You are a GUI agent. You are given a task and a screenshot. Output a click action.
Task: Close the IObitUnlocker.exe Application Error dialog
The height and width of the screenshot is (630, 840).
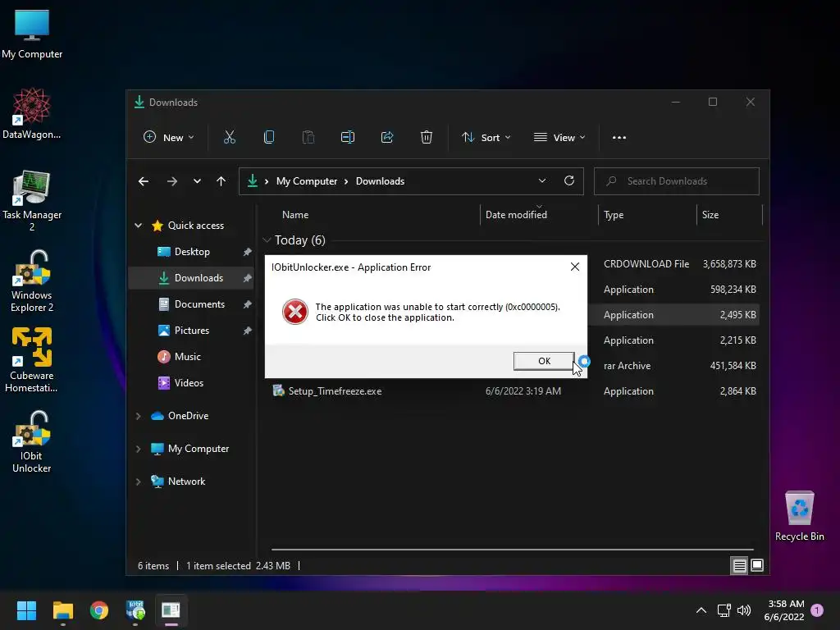[x=575, y=267]
